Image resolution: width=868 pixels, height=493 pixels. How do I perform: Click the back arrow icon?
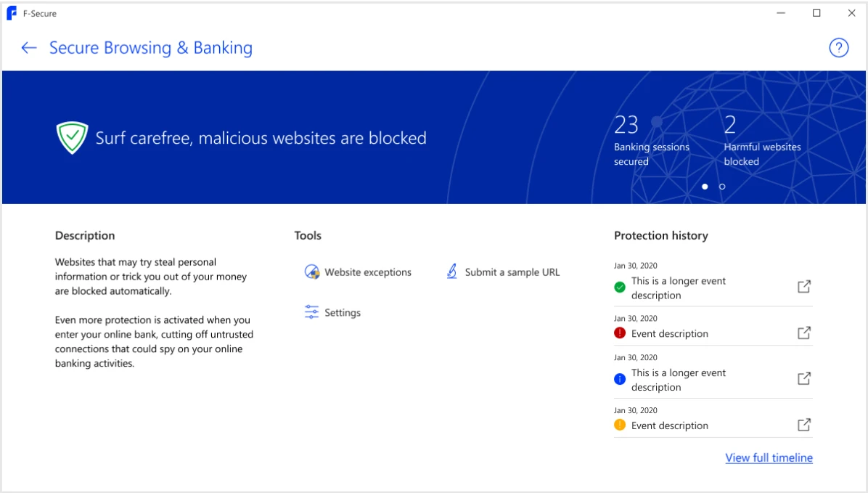coord(29,48)
